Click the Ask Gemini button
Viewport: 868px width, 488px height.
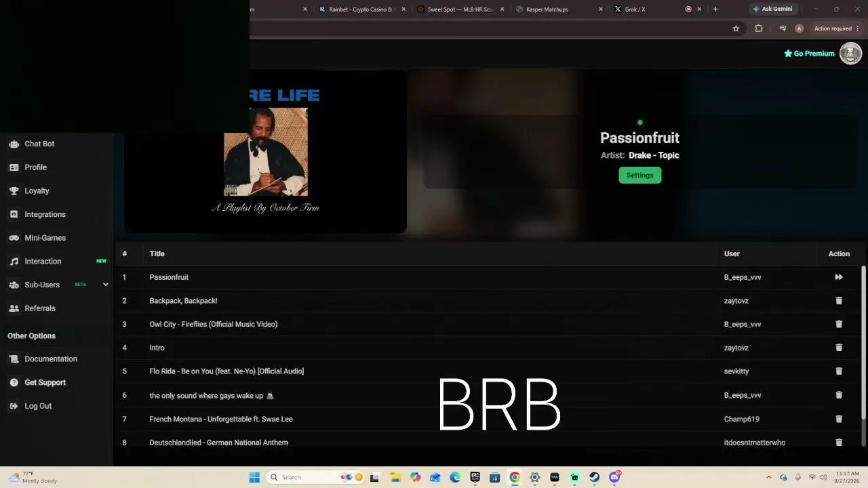click(x=772, y=9)
